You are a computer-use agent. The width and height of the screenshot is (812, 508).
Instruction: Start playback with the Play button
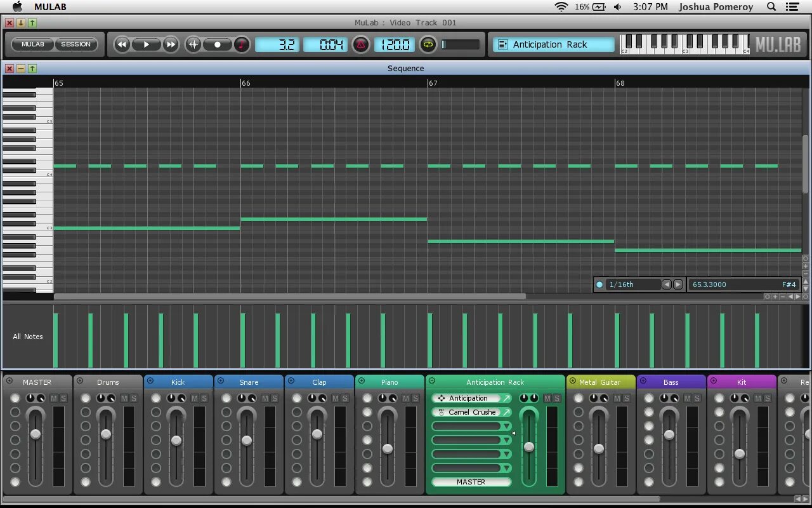[146, 44]
